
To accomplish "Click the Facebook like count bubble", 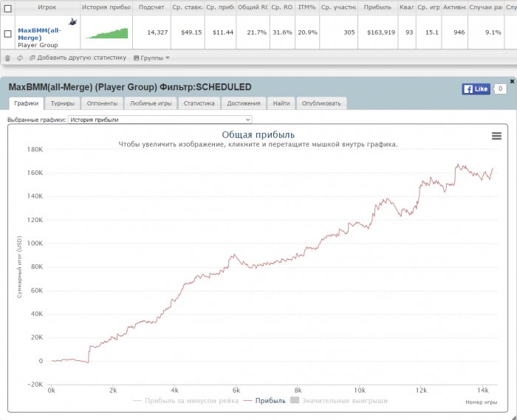I will 500,89.
